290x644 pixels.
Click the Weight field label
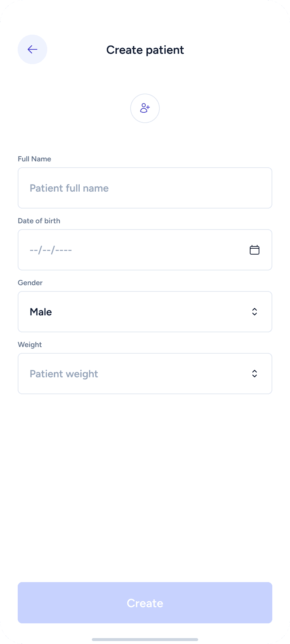30,344
